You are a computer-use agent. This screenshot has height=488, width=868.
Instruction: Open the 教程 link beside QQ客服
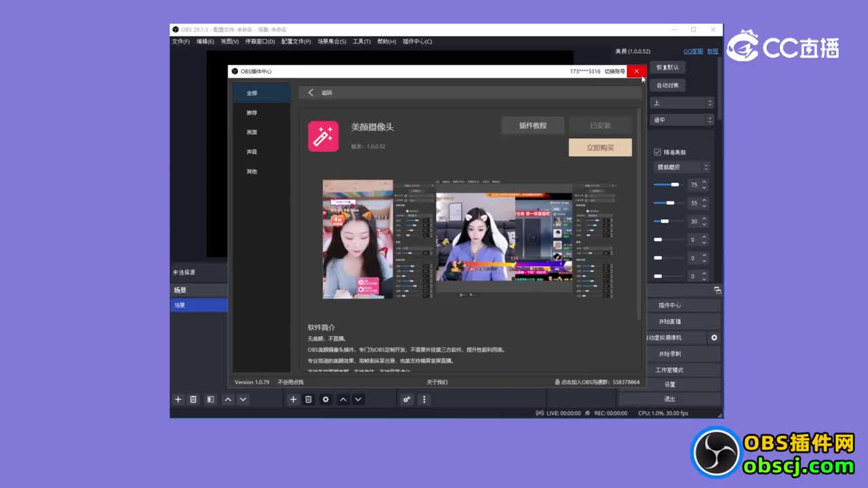pyautogui.click(x=712, y=52)
